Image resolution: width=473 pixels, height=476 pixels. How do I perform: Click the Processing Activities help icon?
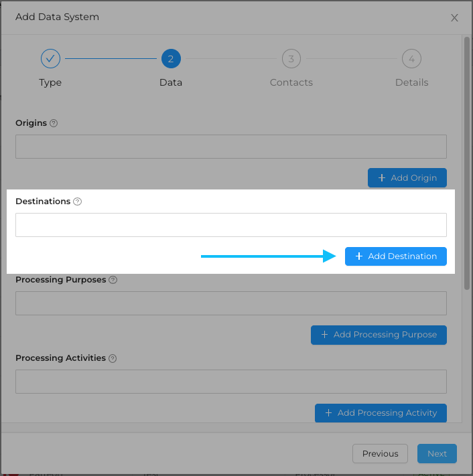(x=113, y=358)
